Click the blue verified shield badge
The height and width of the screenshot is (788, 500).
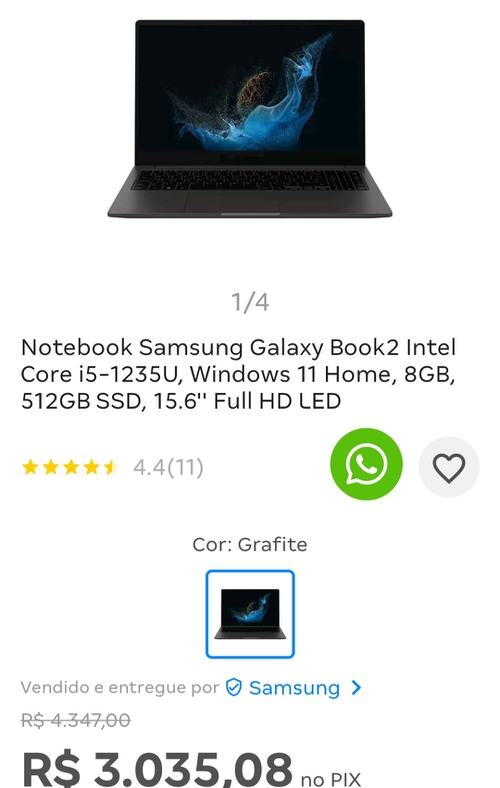coord(234,687)
